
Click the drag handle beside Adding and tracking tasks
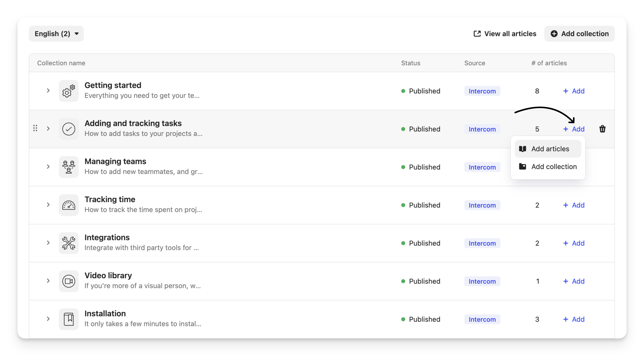35,128
